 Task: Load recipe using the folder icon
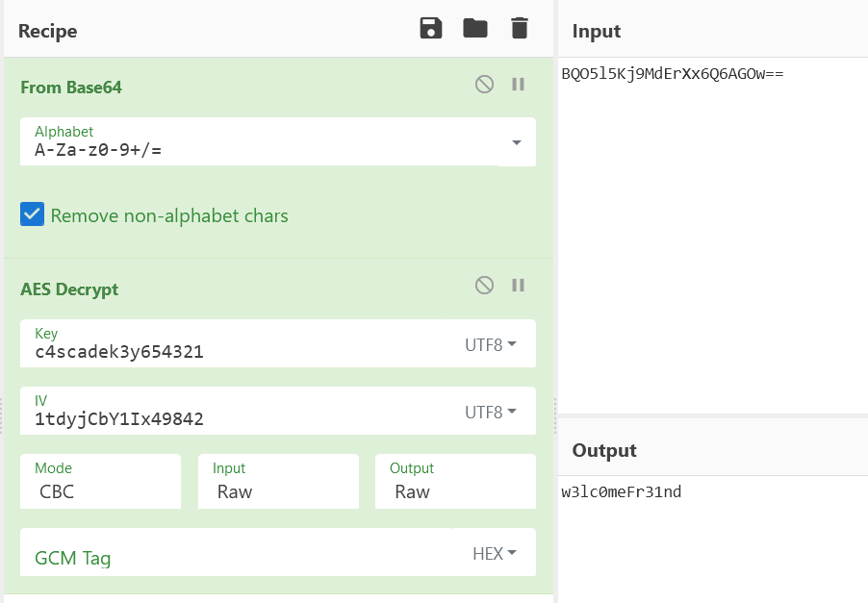475,28
